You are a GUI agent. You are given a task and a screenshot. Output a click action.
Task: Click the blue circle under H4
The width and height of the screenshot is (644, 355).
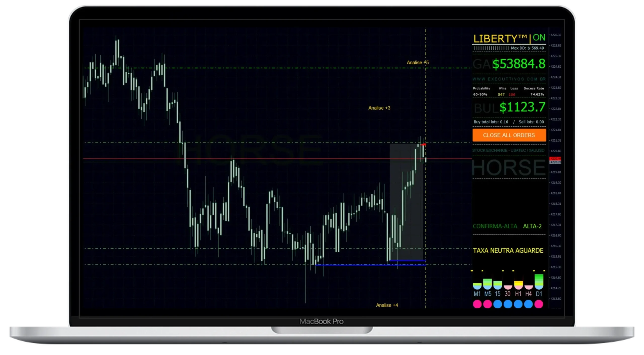point(528,304)
